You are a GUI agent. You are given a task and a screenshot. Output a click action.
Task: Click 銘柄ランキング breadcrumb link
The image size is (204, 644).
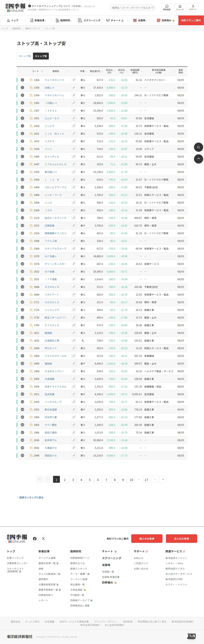point(32,28)
